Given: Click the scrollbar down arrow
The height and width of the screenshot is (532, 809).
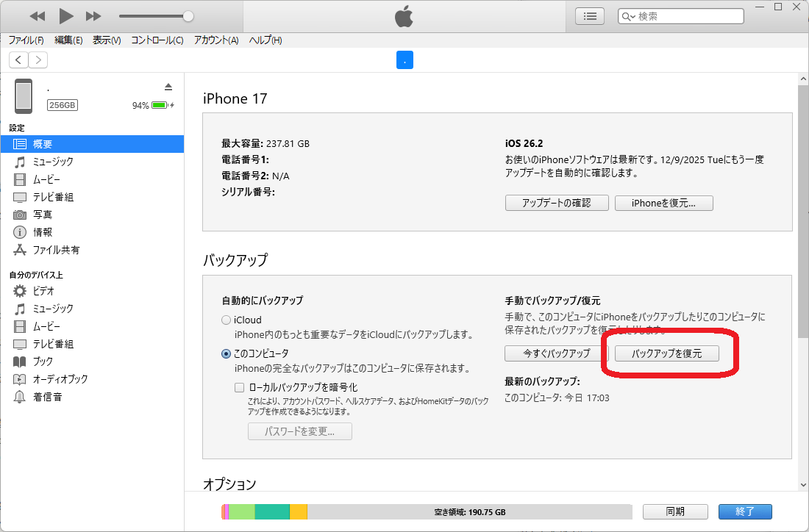Looking at the screenshot, I should [x=803, y=484].
